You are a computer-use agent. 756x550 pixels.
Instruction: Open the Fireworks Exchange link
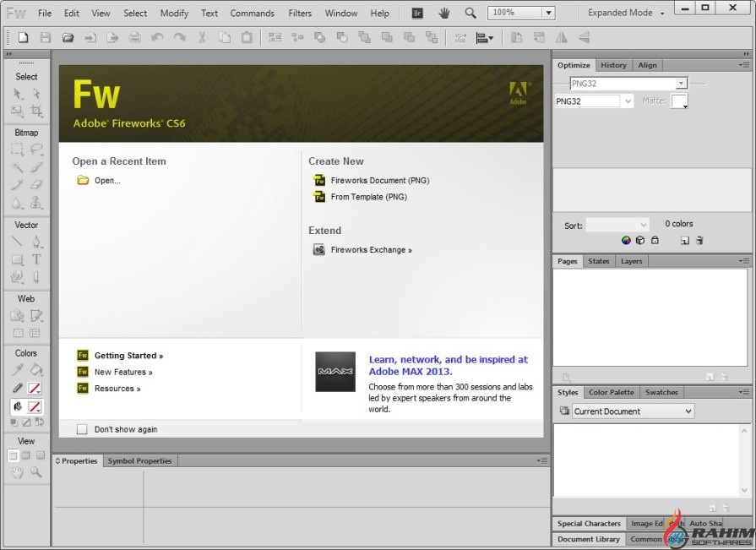click(x=371, y=250)
